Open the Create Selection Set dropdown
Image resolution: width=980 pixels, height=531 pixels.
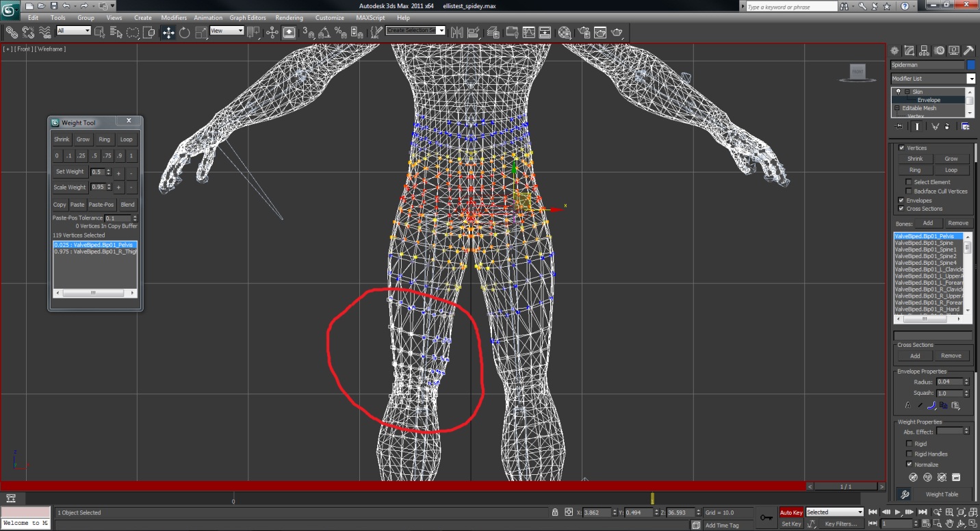pos(415,31)
